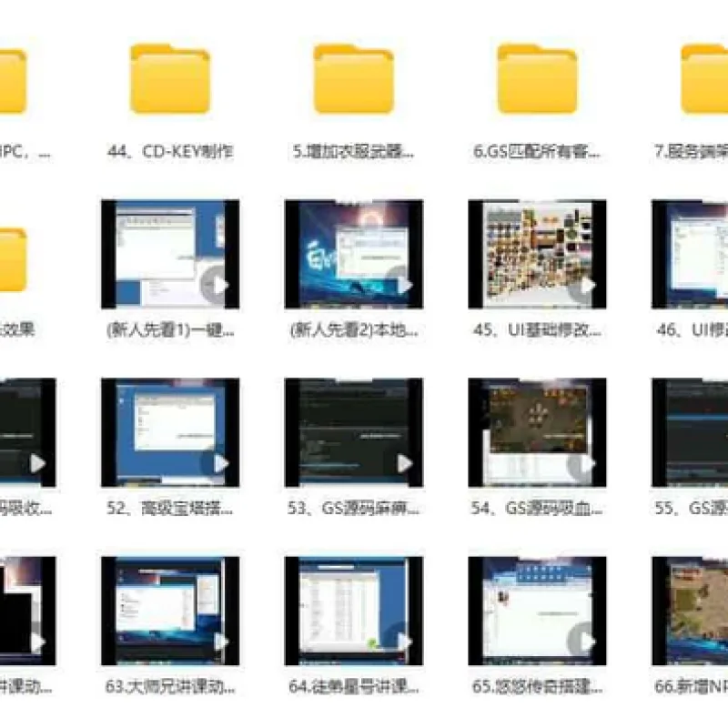Select video thumbnail above the 55、GS源 label

[x=690, y=432]
